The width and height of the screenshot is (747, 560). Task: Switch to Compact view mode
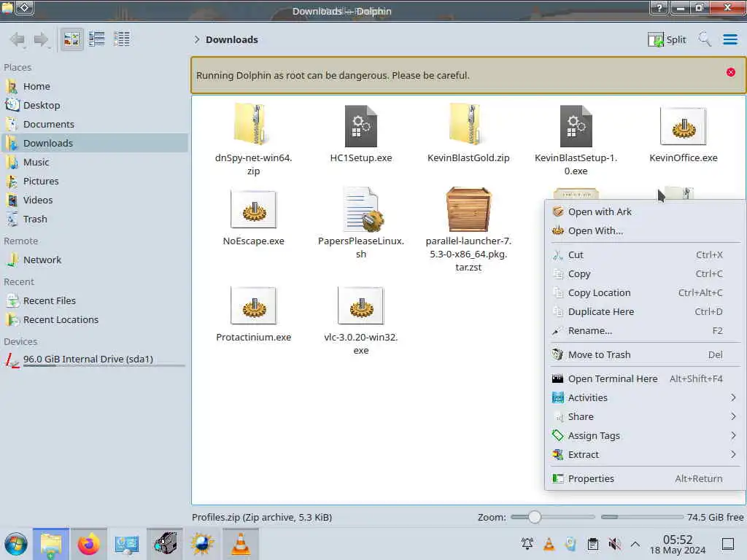[x=97, y=39]
